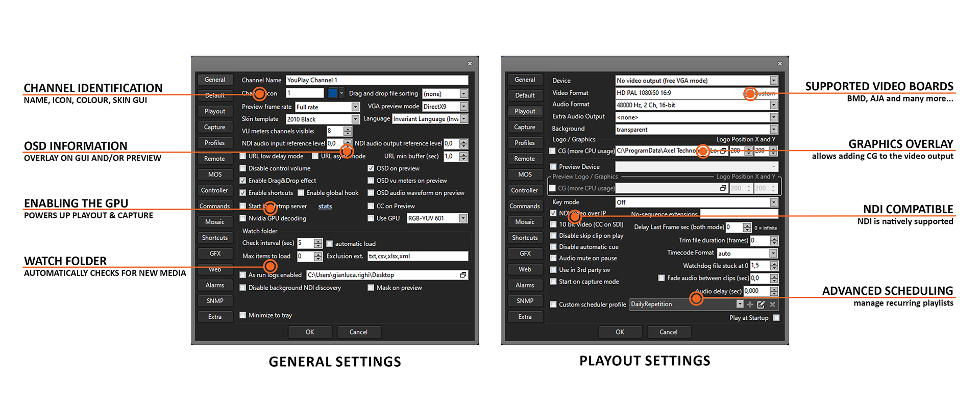Open the Timecode Format dropdown

click(x=773, y=253)
